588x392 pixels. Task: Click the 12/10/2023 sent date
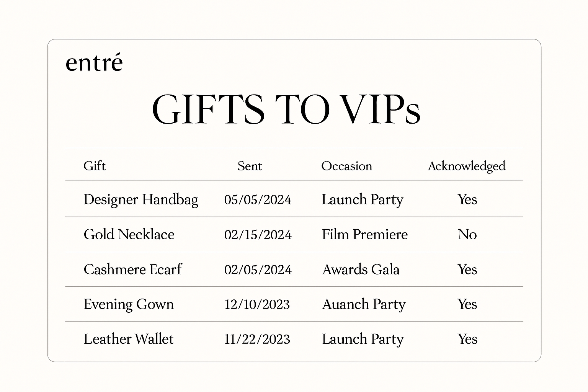coord(257,304)
